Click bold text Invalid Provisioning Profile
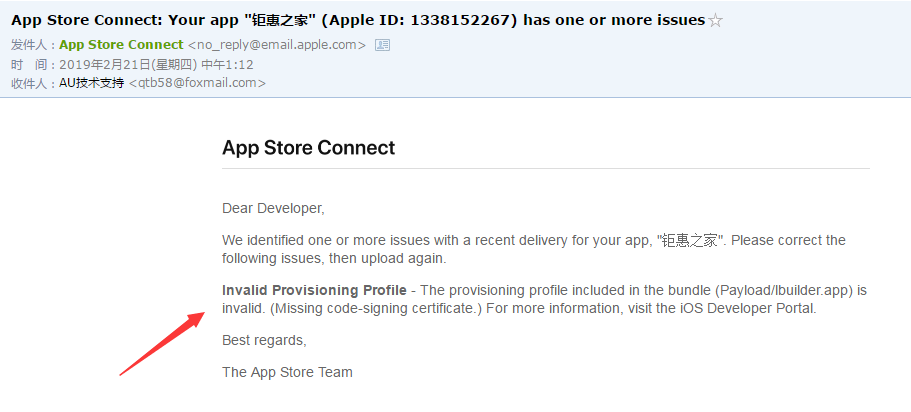The width and height of the screenshot is (911, 412). point(314,290)
